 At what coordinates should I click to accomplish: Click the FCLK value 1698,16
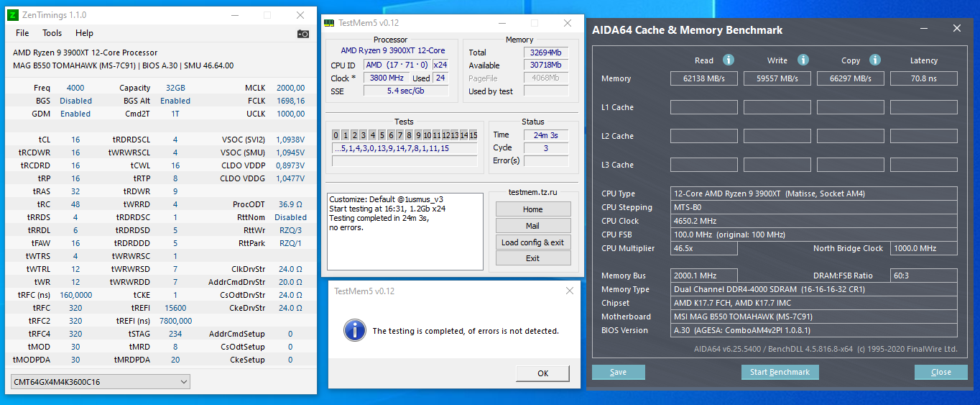(290, 101)
